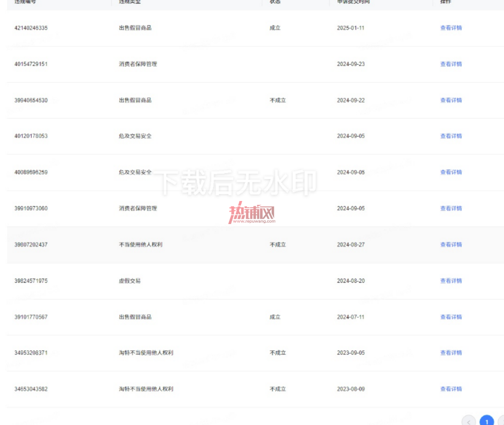504x425 pixels.
Task: Select submit date 2025-01-11 cell
Action: (350, 28)
